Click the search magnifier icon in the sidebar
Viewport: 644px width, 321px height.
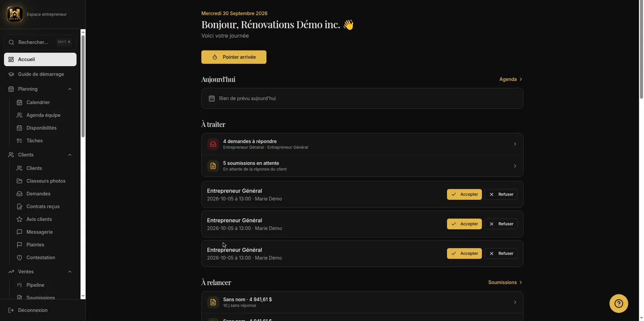click(11, 42)
